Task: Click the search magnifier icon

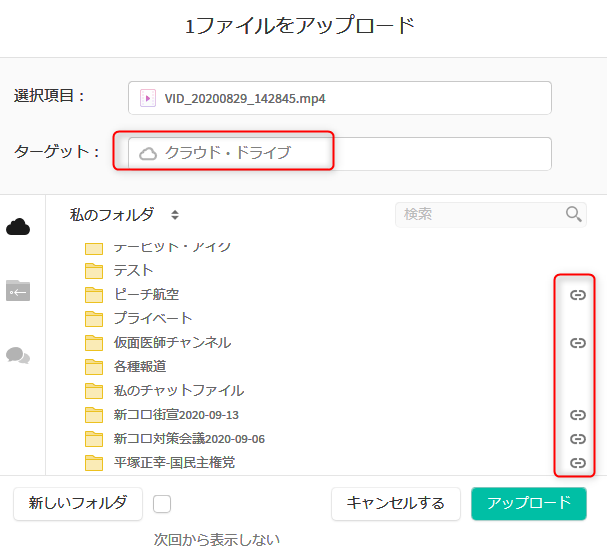Action: 574,214
